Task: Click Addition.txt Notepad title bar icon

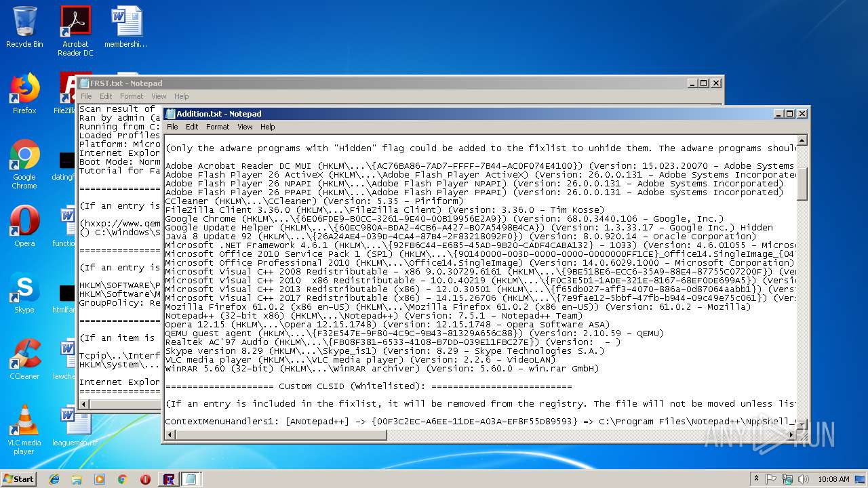Action: (x=171, y=114)
